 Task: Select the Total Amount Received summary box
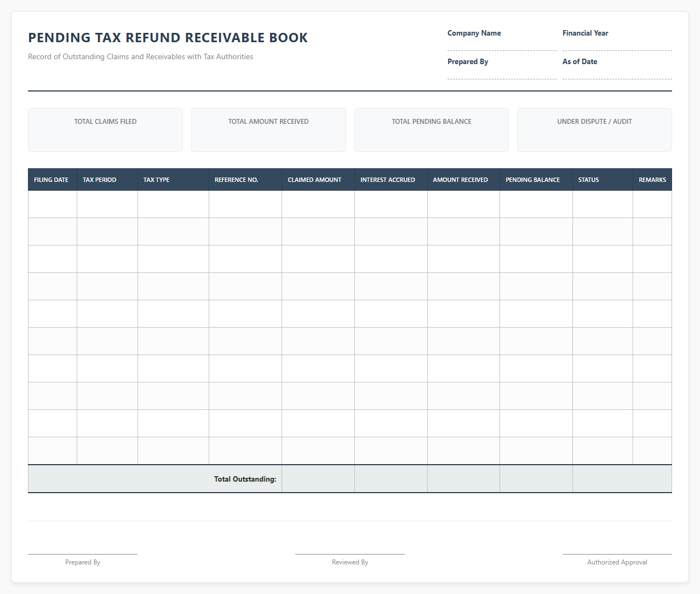(x=268, y=130)
